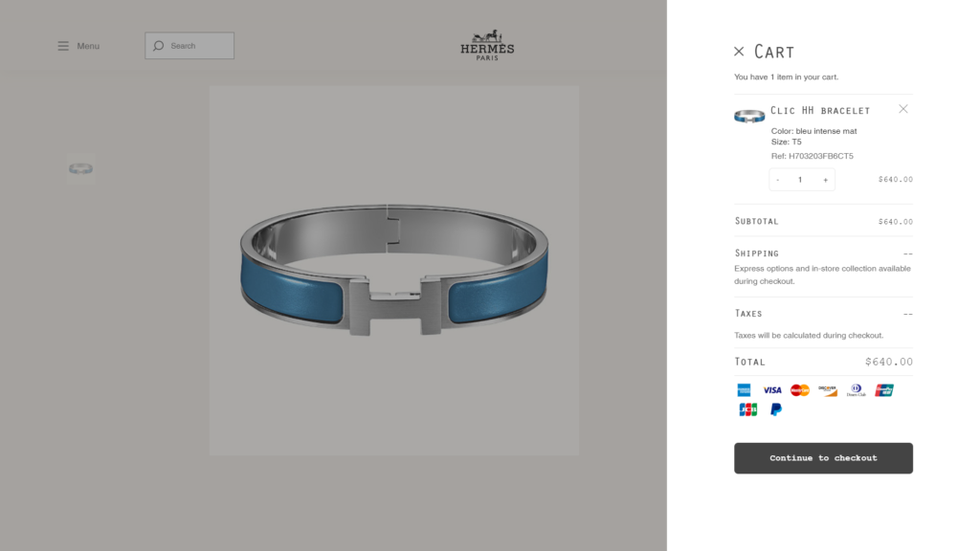The height and width of the screenshot is (551, 980).
Task: Select the Discover payment icon
Action: point(828,390)
